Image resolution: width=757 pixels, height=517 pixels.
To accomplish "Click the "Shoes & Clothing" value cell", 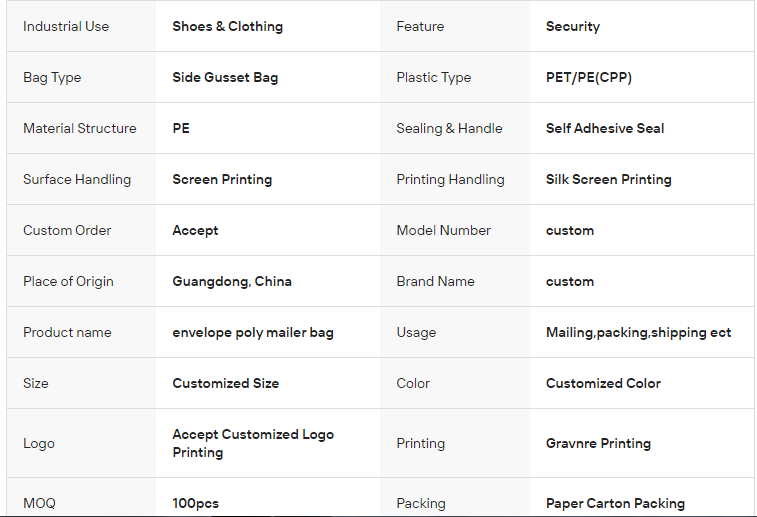I will coord(227,26).
